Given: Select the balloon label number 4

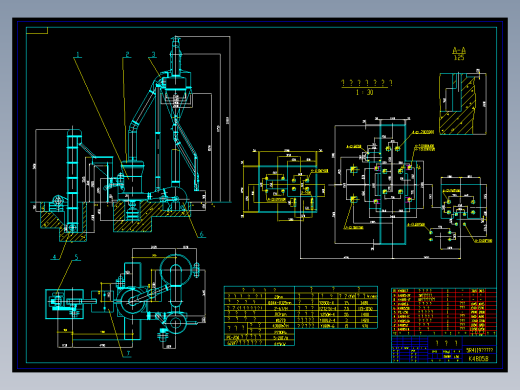Looking at the screenshot, I should (x=55, y=257).
